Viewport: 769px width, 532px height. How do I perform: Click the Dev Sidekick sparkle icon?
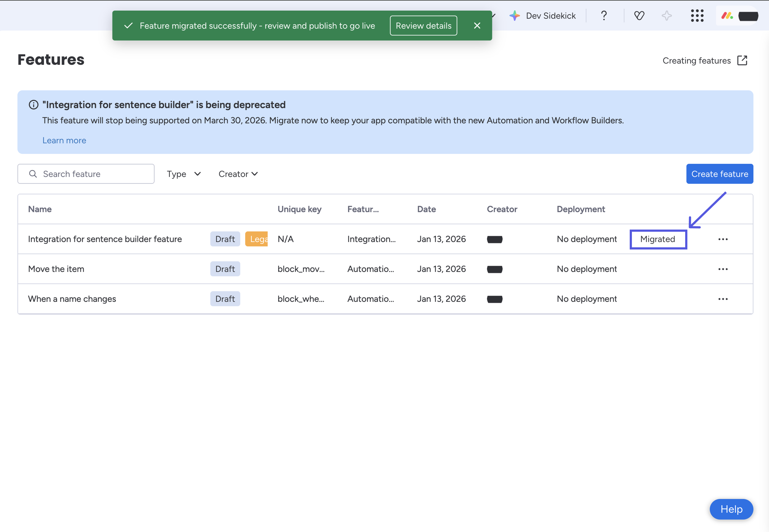[514, 16]
